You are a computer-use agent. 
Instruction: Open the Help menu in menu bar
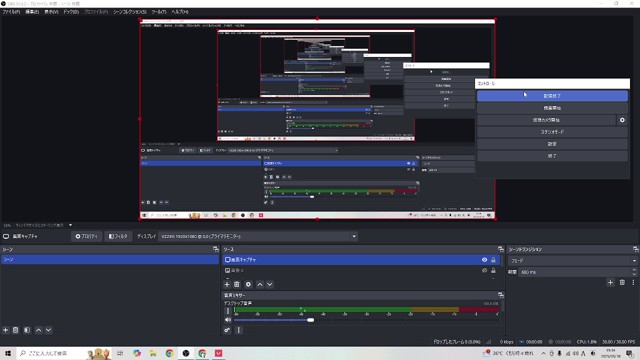pyautogui.click(x=180, y=12)
